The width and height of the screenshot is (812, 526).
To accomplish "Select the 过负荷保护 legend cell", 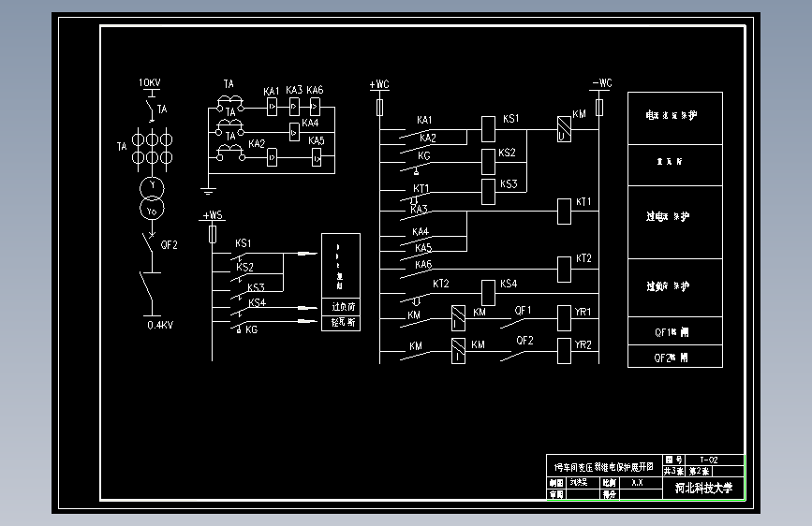I will 675,288.
